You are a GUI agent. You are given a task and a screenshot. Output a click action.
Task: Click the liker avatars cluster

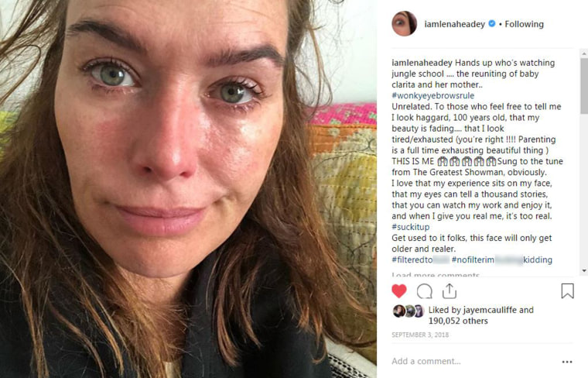(408, 311)
